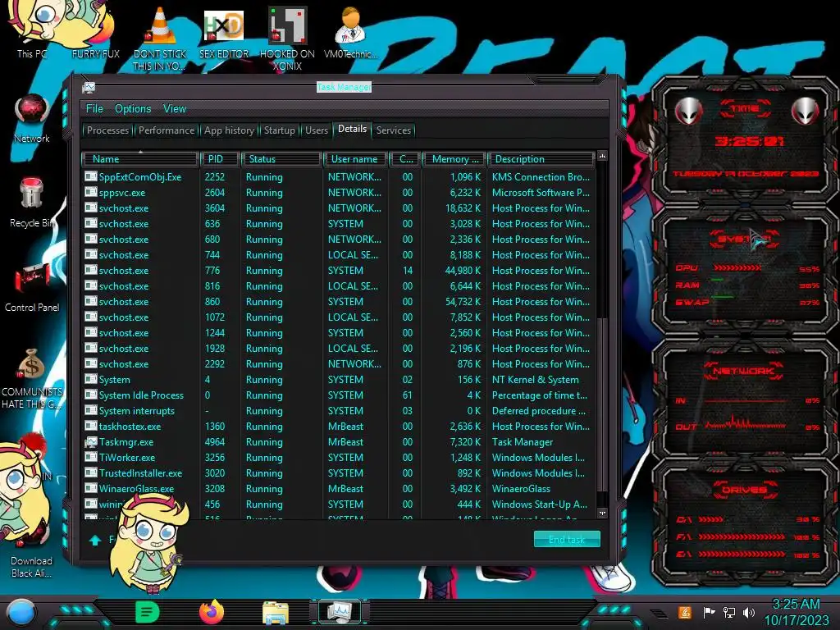
Task: Sort by the CPU column header
Action: [x=405, y=159]
